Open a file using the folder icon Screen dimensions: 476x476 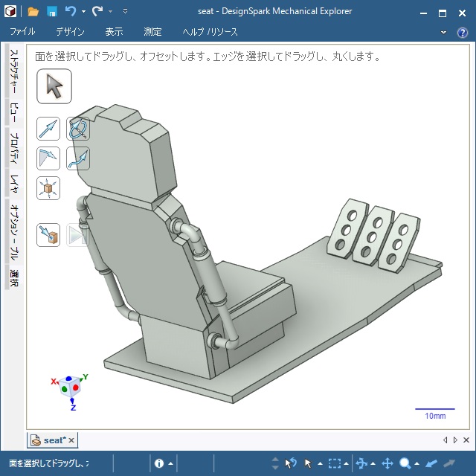(33, 12)
